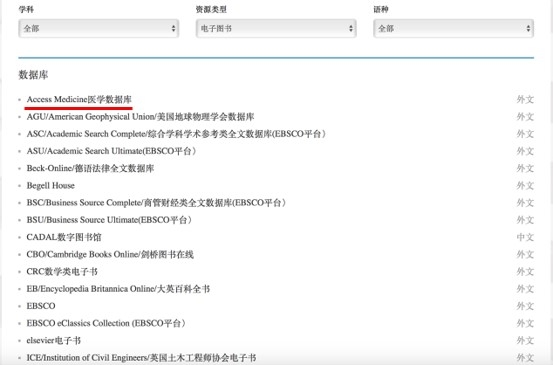Click the 数据库 section heading
Image resolution: width=553 pixels, height=365 pixels.
click(x=33, y=75)
